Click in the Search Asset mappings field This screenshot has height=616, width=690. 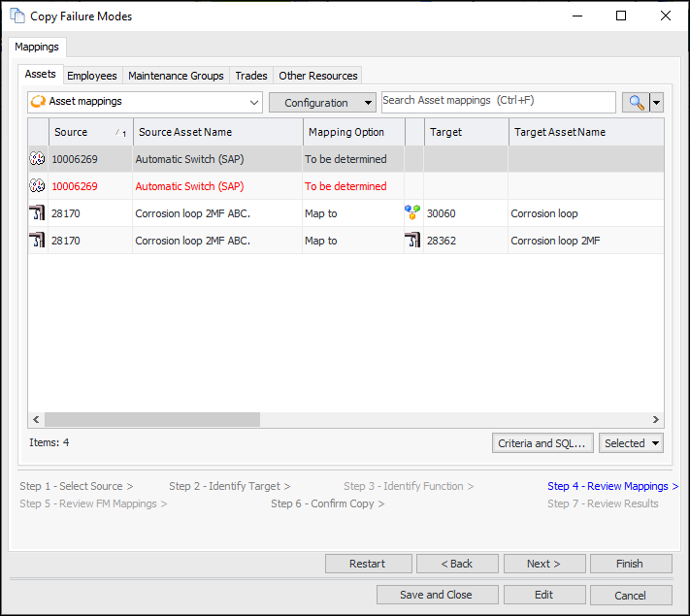point(498,101)
